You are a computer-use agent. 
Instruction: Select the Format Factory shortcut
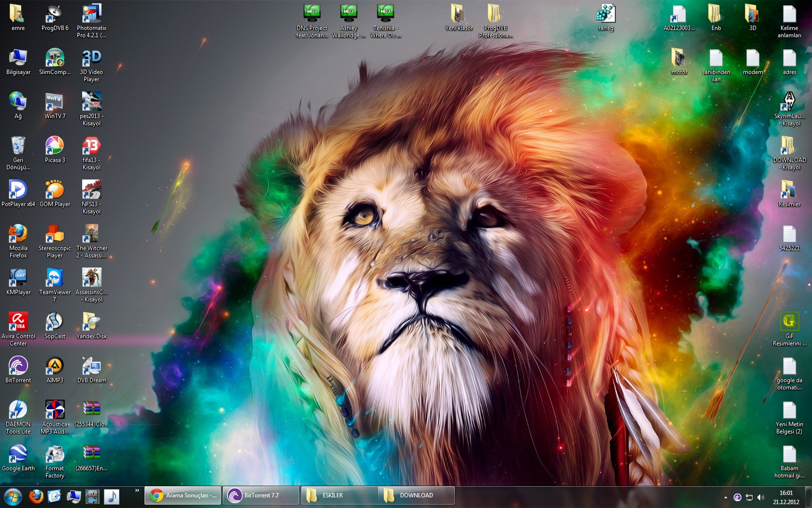point(55,462)
